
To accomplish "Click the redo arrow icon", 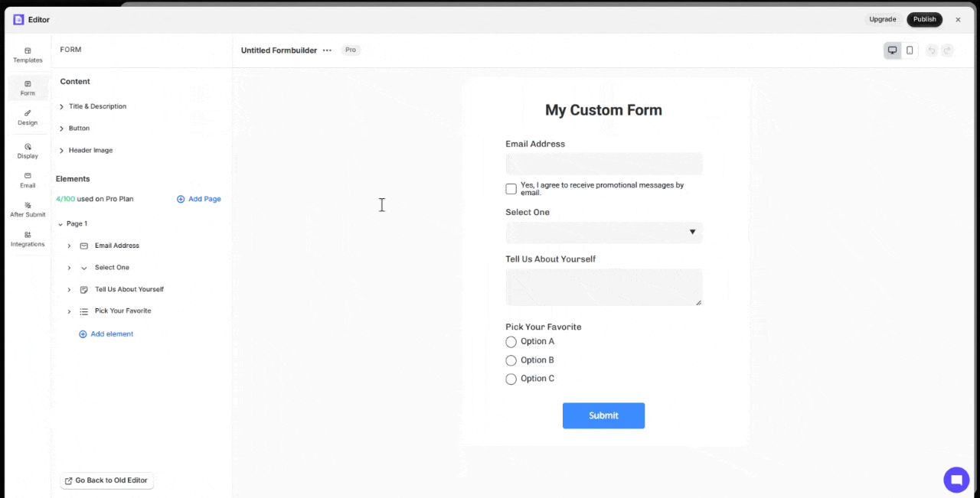I will tap(947, 50).
